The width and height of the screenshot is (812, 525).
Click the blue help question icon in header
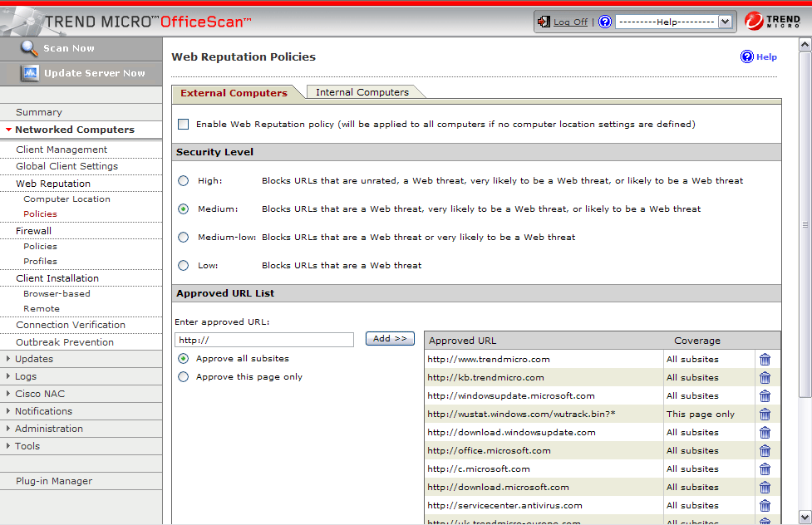605,22
